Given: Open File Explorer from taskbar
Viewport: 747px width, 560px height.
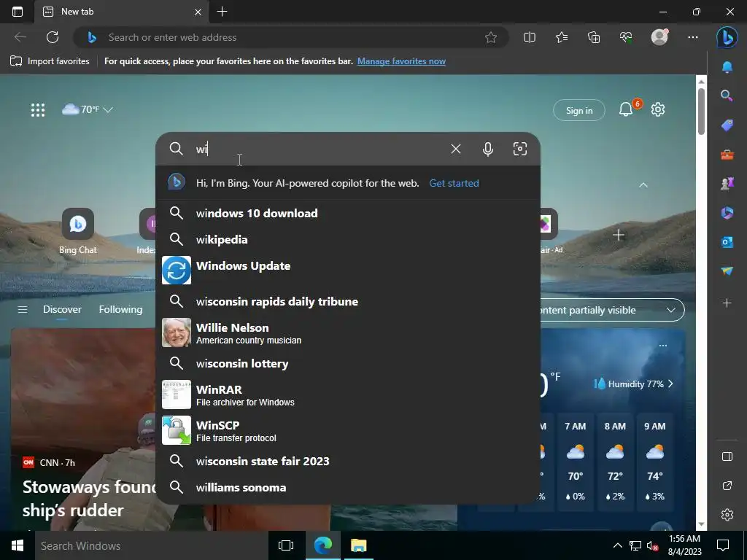Looking at the screenshot, I should 358,545.
